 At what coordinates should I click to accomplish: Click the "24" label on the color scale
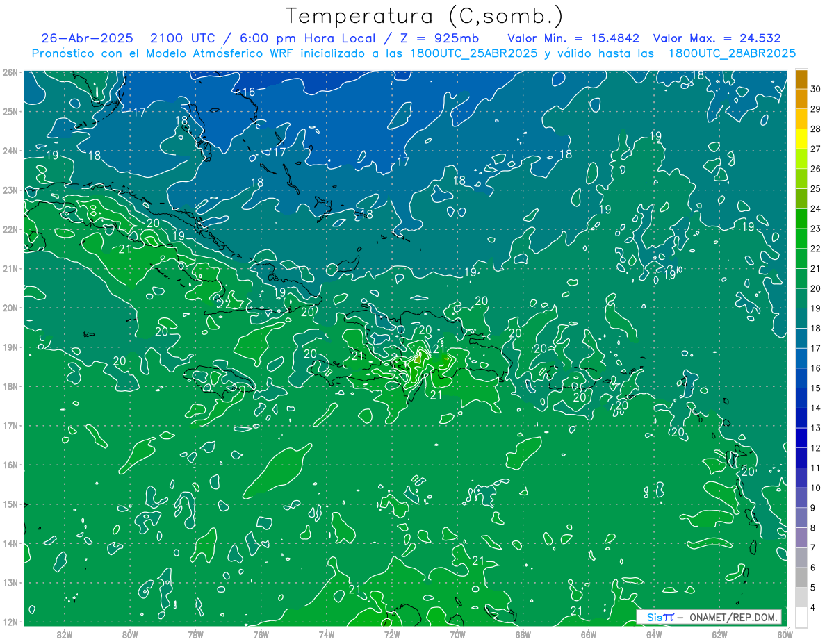[x=816, y=208]
